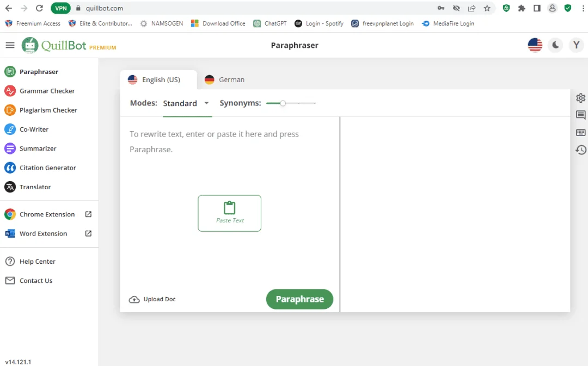Open the Y user account avatar
This screenshot has width=588, height=366.
[x=577, y=45]
